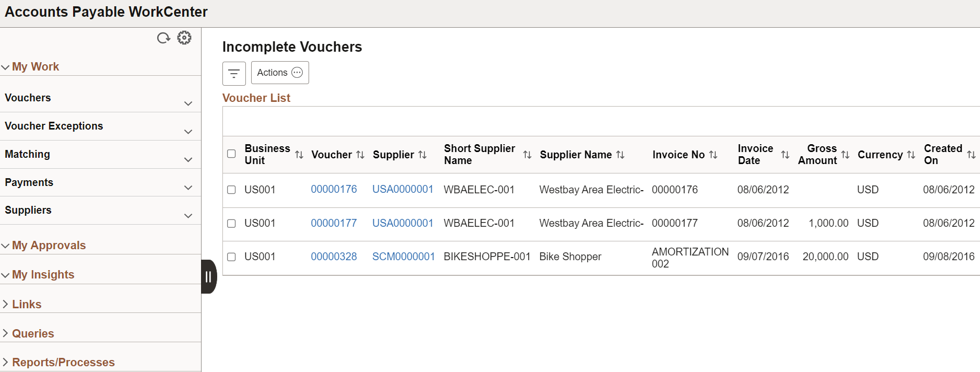Select Payments in My Work
980x372 pixels.
tap(29, 182)
